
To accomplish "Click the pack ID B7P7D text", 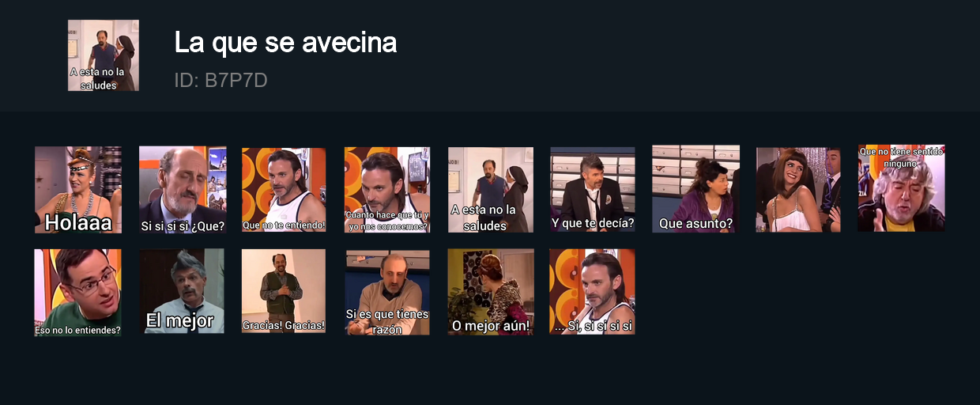I will pos(220,80).
